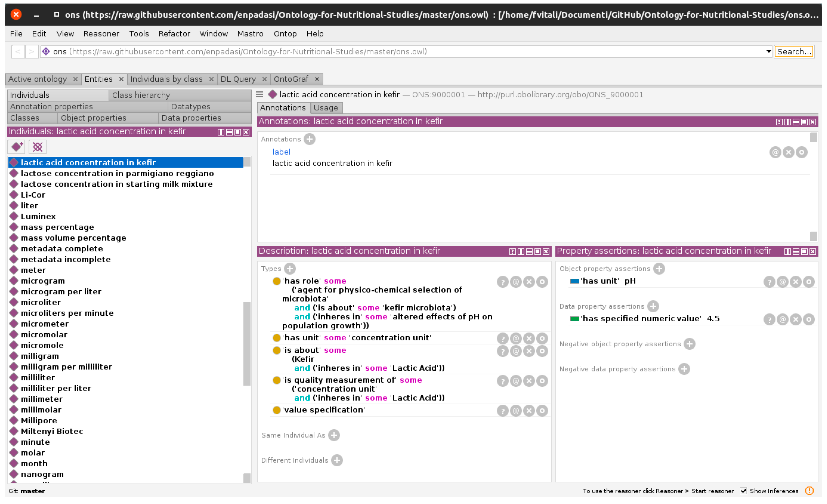
Task: Click the green data property color marker
Action: click(x=574, y=319)
